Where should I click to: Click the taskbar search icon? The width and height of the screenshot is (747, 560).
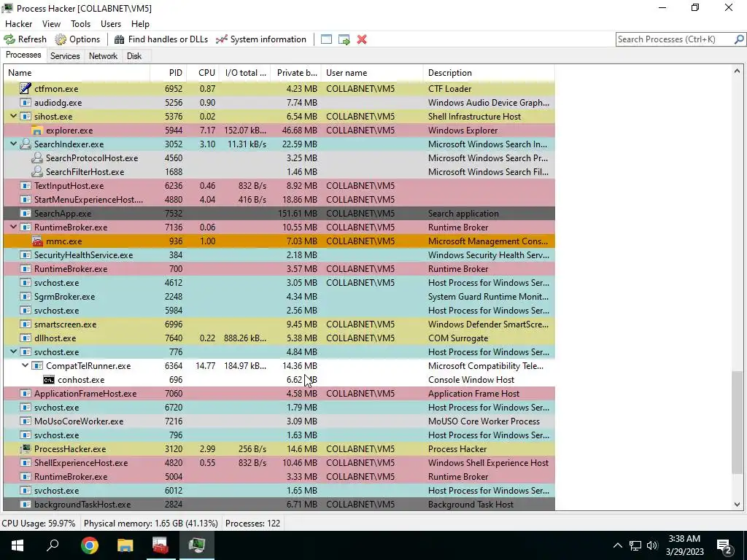(x=53, y=545)
